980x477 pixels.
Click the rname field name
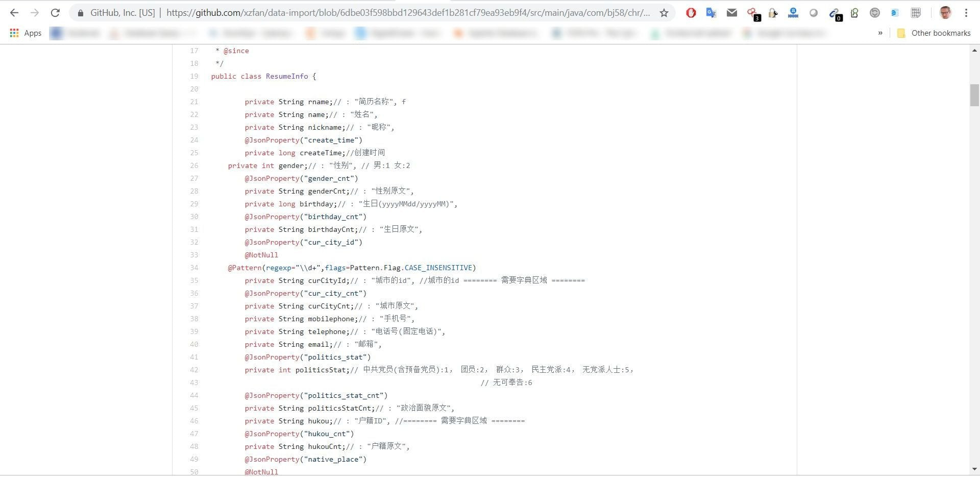click(318, 102)
